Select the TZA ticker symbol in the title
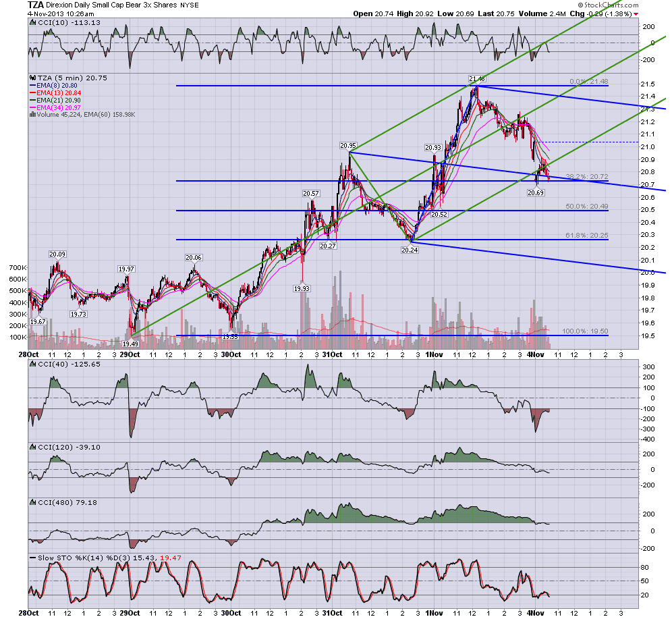 click(x=35, y=5)
